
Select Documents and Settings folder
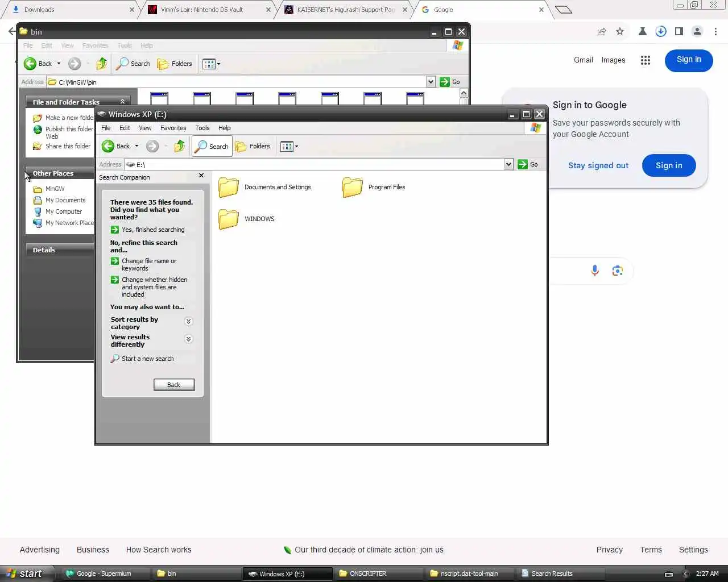click(265, 187)
